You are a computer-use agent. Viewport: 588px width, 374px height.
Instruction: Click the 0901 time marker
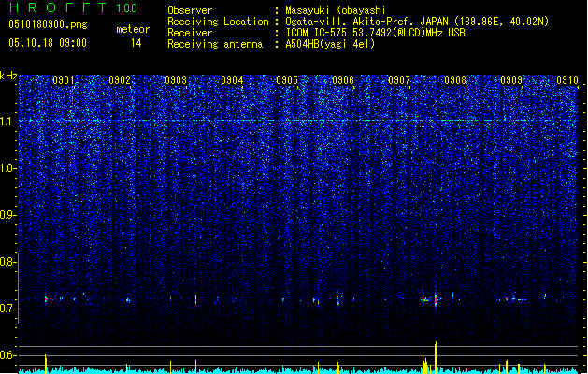pos(64,80)
